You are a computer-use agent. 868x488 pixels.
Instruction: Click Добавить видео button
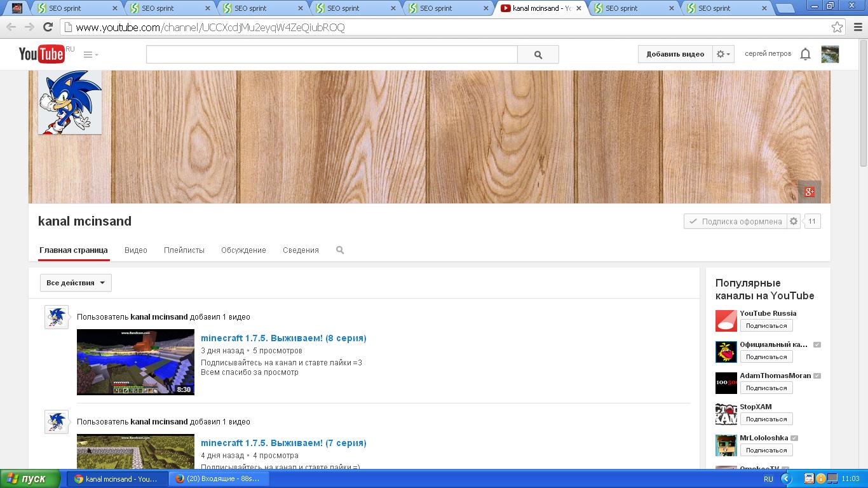[675, 54]
